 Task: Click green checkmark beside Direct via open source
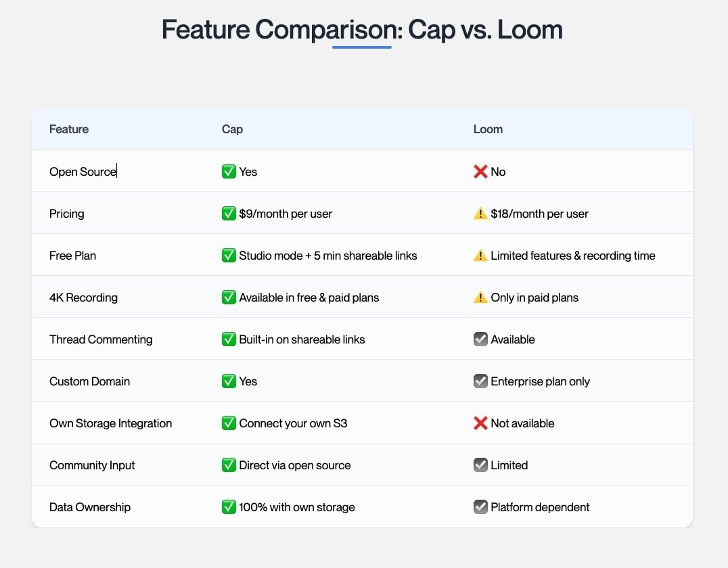[x=229, y=465]
